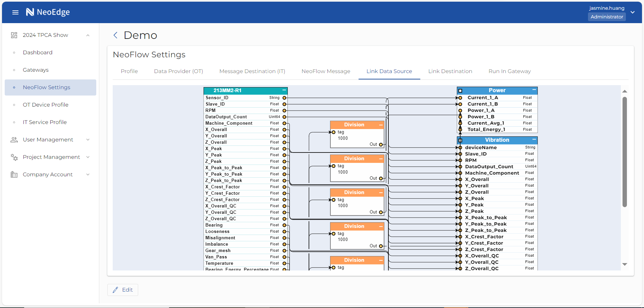This screenshot has width=644, height=308.
Task: Open IT Service Profile in the sidebar
Action: click(x=51, y=122)
